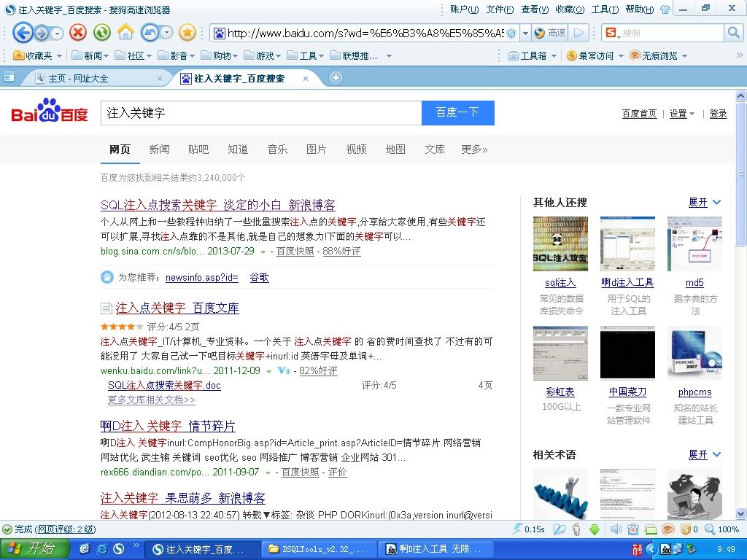Open the 工具(T) menu
747x560 pixels.
pos(605,9)
